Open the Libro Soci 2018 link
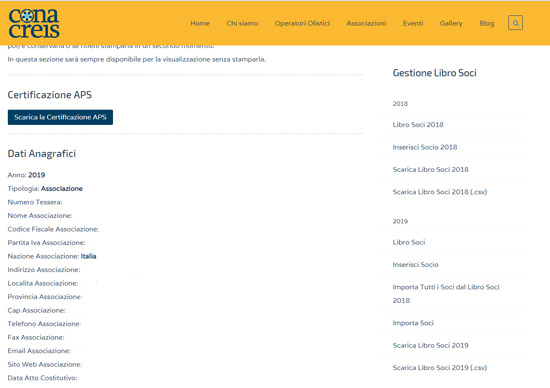The width and height of the screenshot is (550, 388). [418, 125]
